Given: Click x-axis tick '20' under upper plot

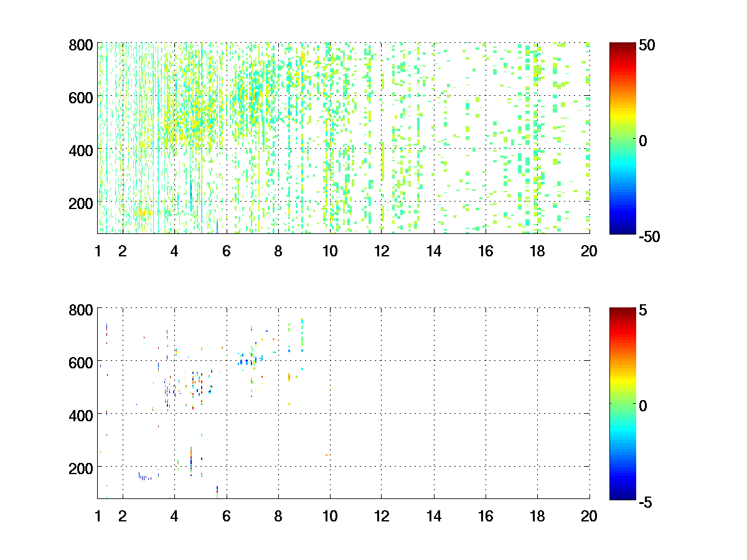Looking at the screenshot, I should coord(589,251).
